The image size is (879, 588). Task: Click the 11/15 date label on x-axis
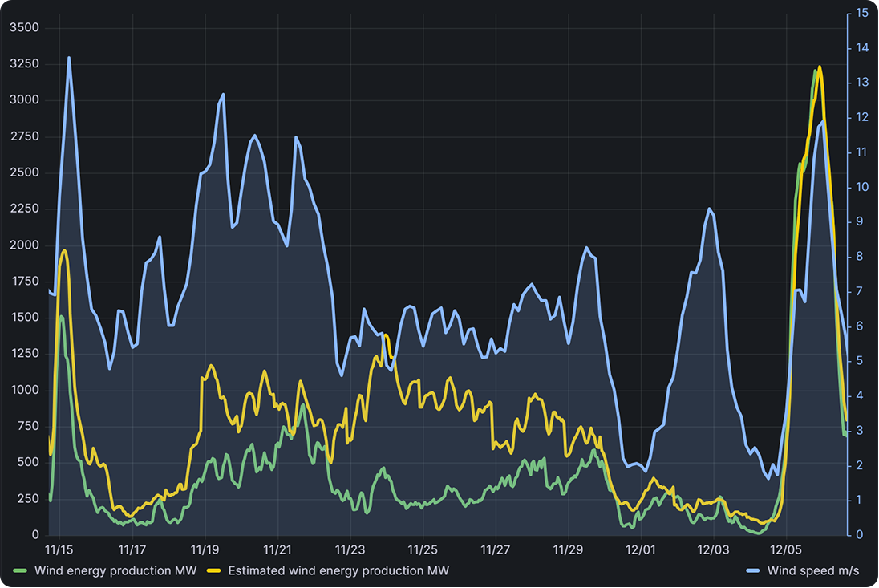pos(59,550)
